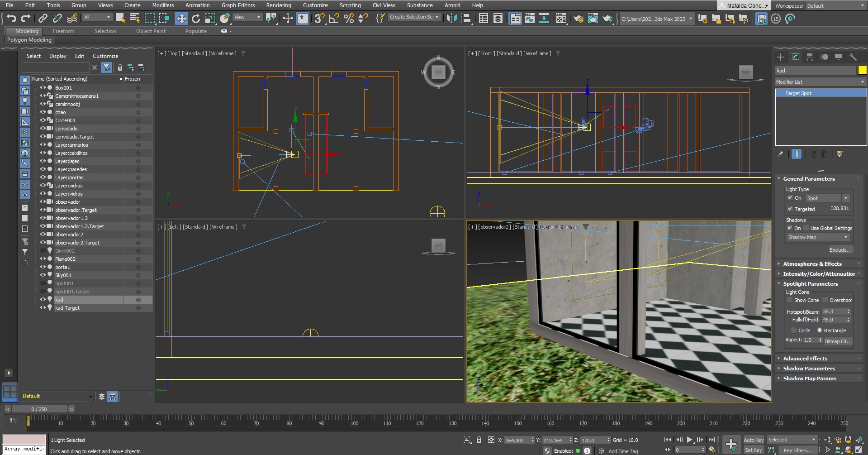This screenshot has height=455, width=868.
Task: Select the Select and Move tool
Action: [181, 19]
